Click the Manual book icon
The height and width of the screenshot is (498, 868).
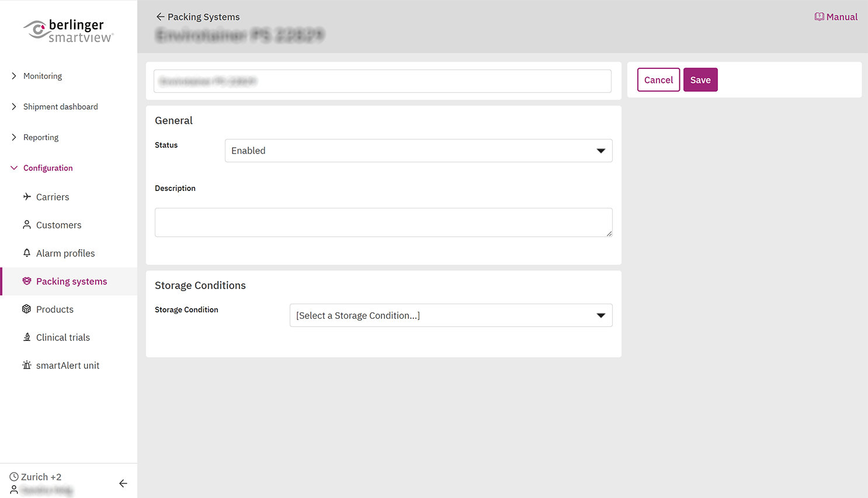819,17
